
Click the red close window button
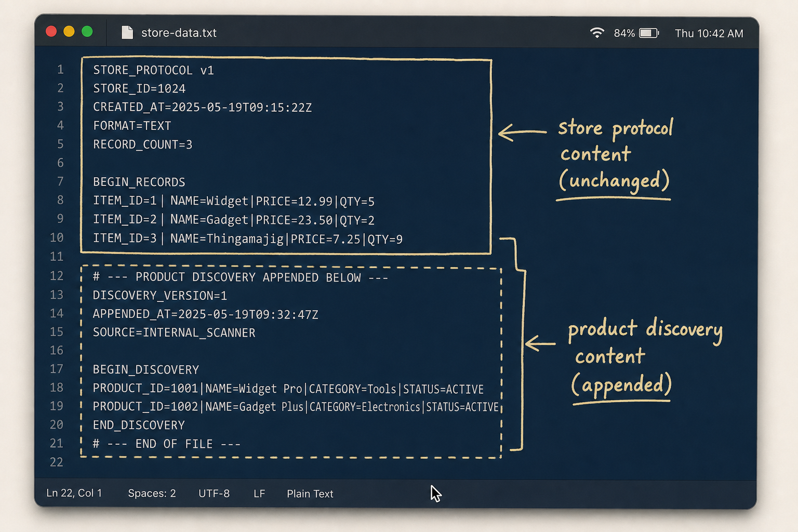click(51, 32)
